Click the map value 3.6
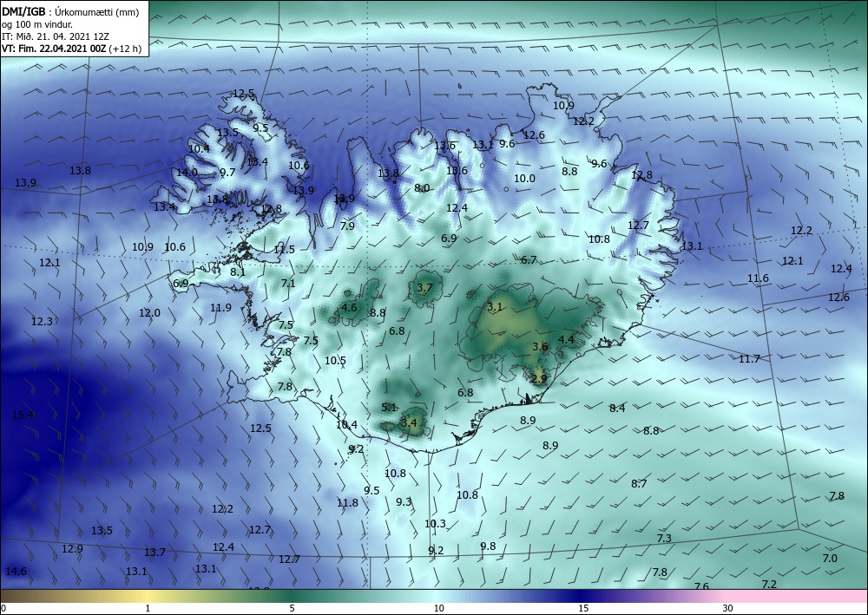This screenshot has width=868, height=615. tap(540, 347)
